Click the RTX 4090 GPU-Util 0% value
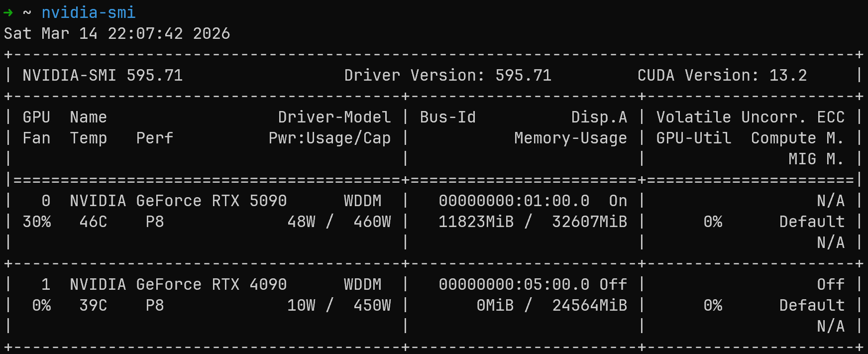This screenshot has width=868, height=354. pyautogui.click(x=713, y=305)
